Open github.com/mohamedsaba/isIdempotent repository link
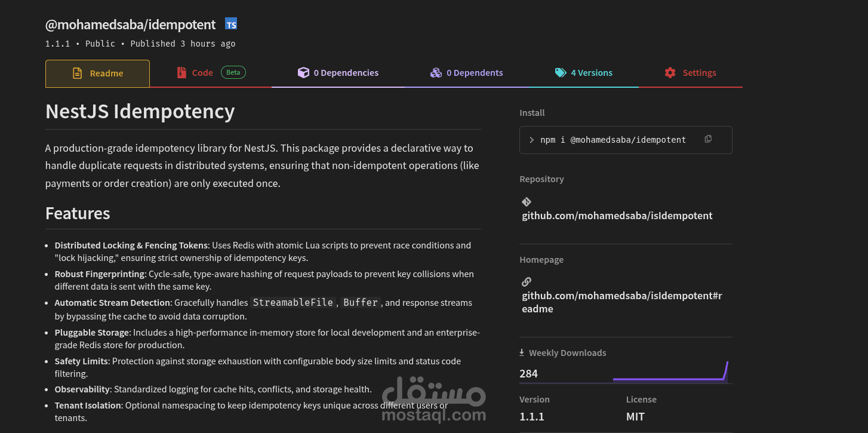Viewport: 868px width, 433px height. coord(617,216)
